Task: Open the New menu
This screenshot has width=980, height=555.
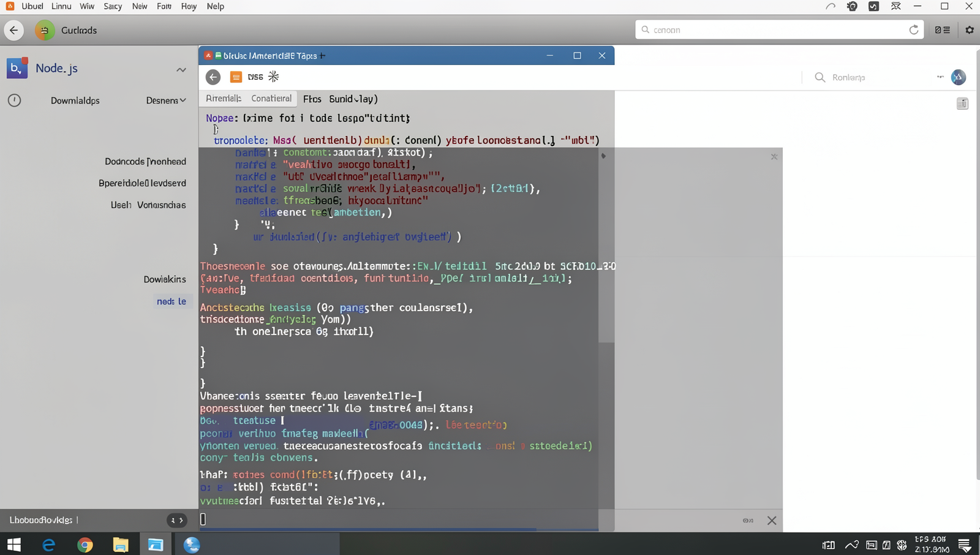Action: 140,6
